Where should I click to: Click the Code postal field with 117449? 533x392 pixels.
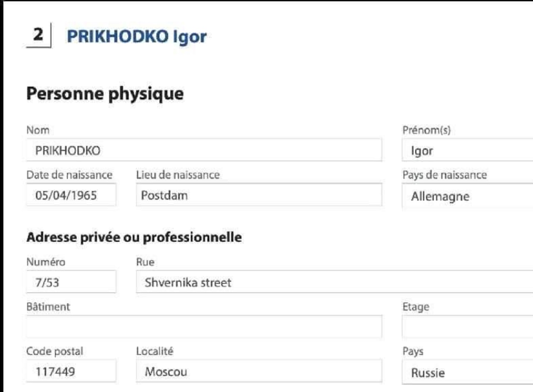(x=71, y=371)
